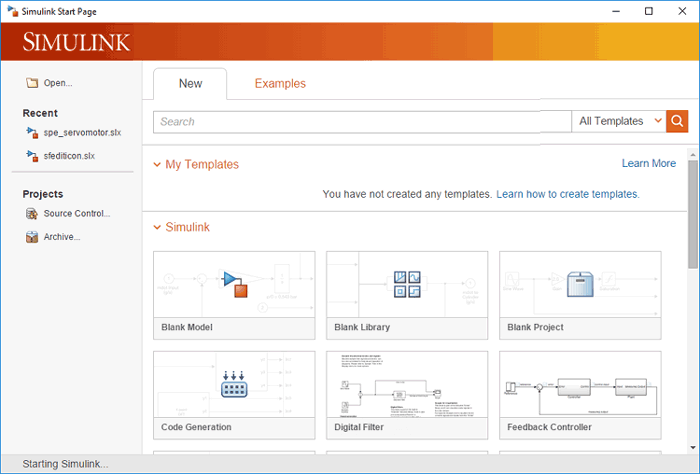Click the Recent heading

[x=40, y=113]
